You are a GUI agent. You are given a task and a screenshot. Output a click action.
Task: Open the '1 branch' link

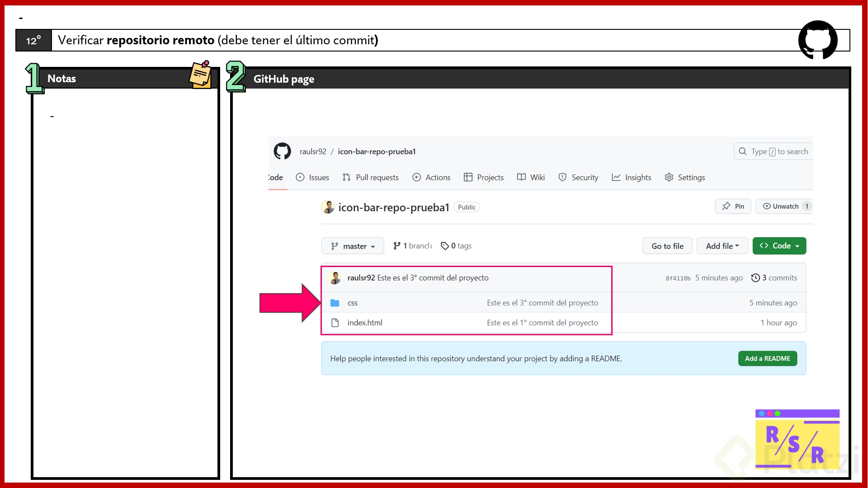point(412,246)
